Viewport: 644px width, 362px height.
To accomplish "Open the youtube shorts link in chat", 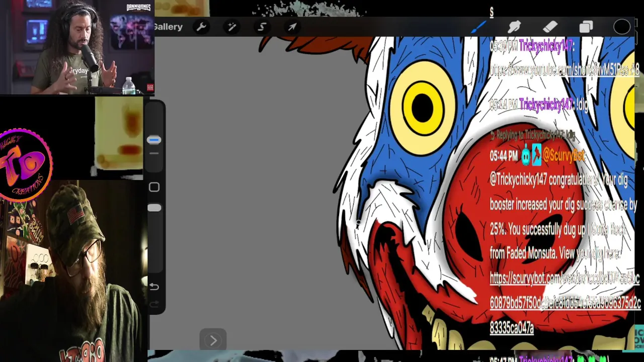I will (565, 70).
